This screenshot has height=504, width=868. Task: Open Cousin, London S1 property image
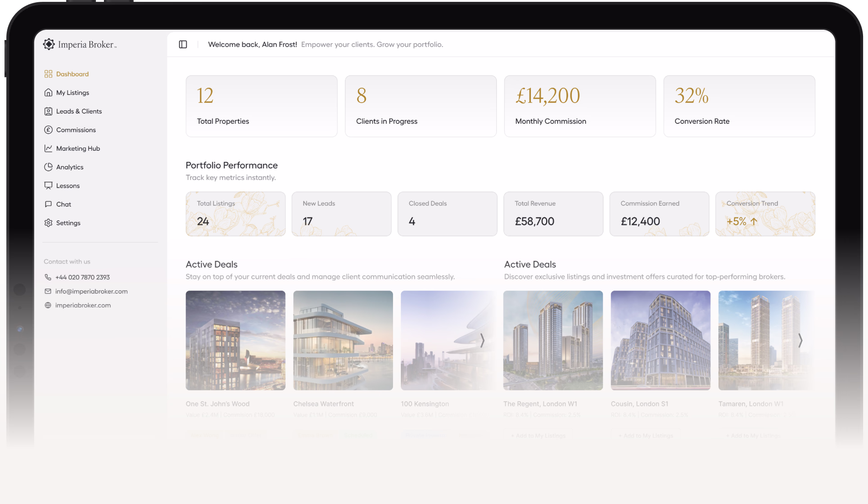[x=660, y=340]
